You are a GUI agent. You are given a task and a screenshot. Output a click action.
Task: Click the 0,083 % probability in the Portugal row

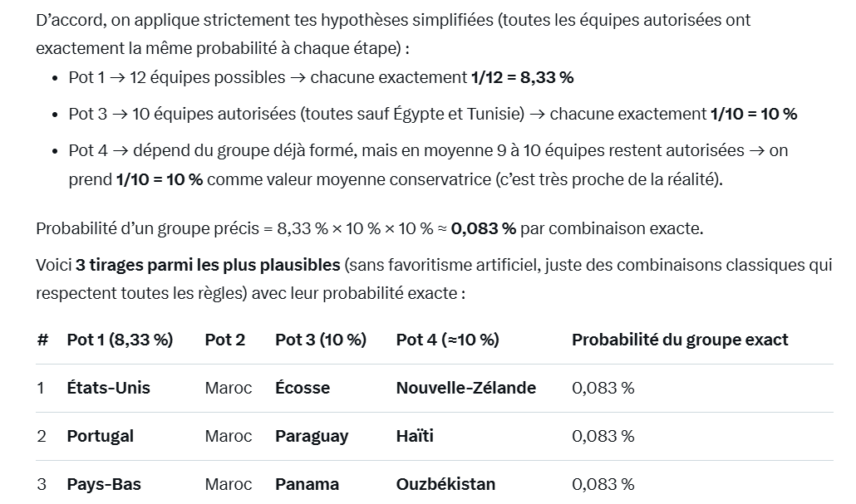pyautogui.click(x=603, y=436)
